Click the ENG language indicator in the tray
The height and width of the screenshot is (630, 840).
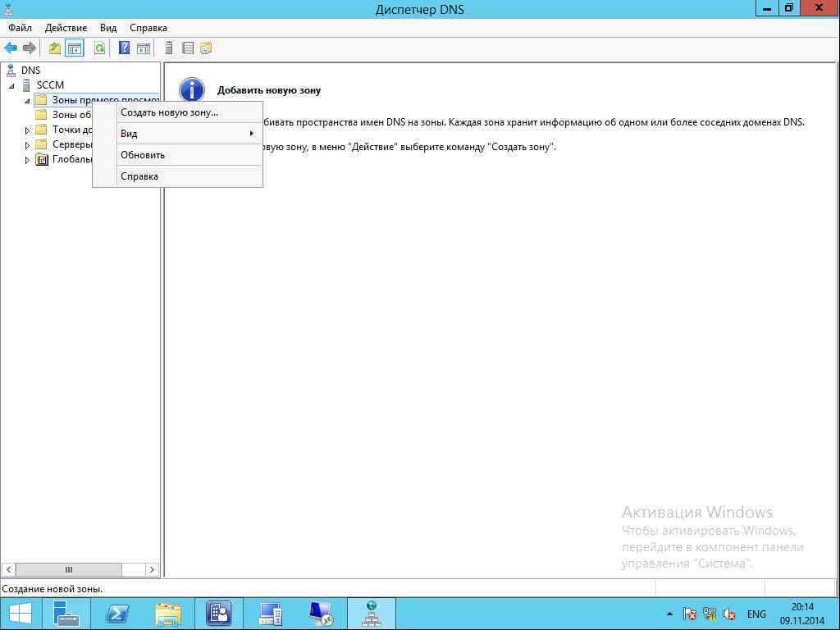756,614
